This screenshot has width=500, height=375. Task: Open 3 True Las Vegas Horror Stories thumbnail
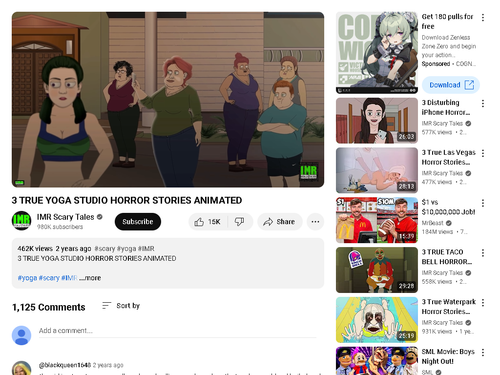tap(377, 170)
